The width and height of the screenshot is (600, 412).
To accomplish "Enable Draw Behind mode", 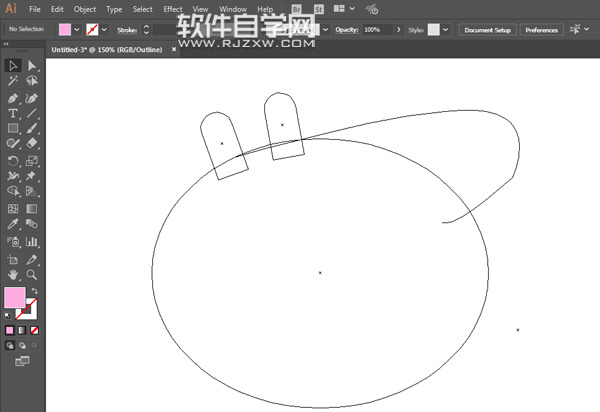I will click(x=22, y=345).
